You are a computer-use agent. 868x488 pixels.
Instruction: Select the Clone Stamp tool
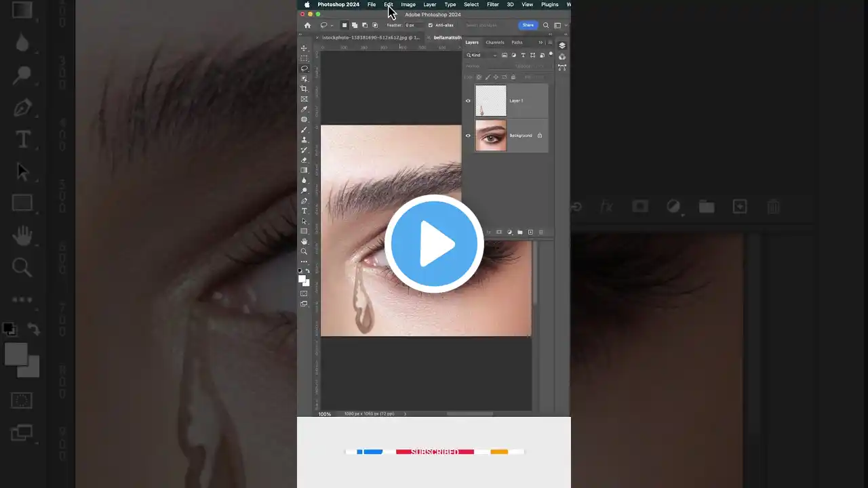pos(304,140)
